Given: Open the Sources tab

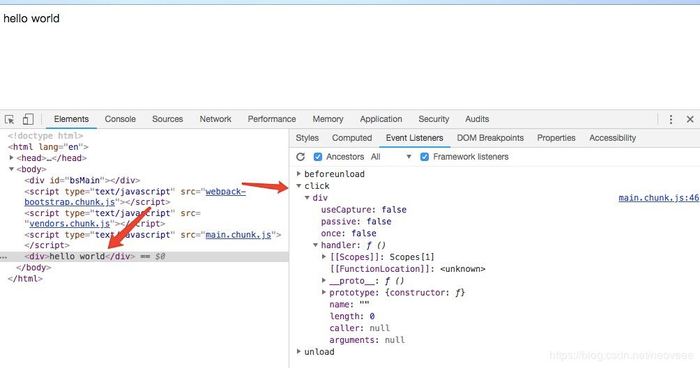Looking at the screenshot, I should tap(167, 119).
